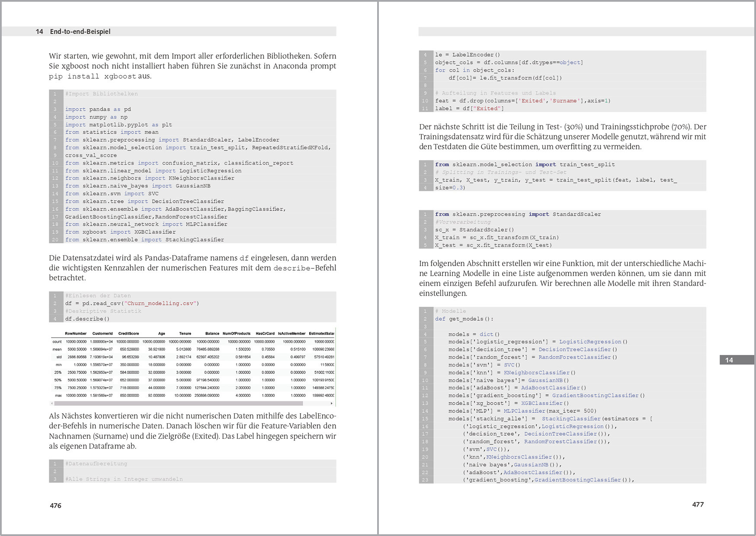This screenshot has height=536, width=756.
Task: Click the line 'label = df["Exited"]'
Action: [x=469, y=109]
